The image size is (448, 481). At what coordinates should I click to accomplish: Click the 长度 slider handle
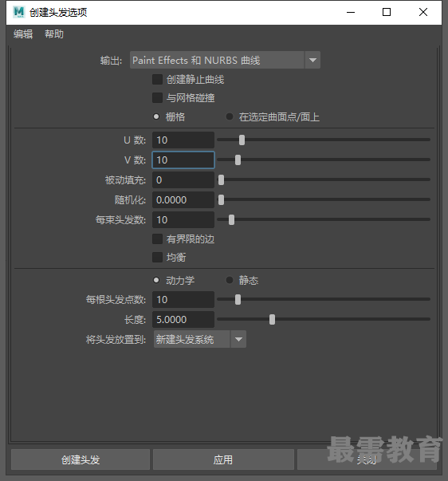(x=272, y=319)
